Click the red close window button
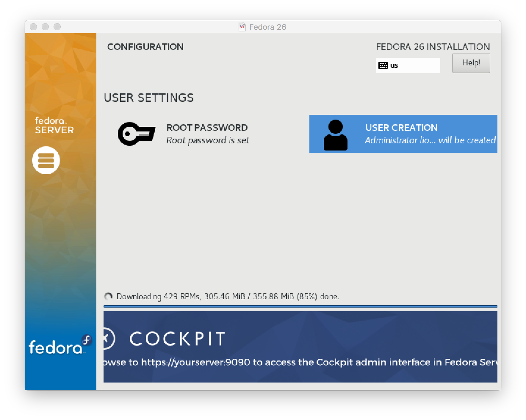The image size is (526, 420). 33,27
